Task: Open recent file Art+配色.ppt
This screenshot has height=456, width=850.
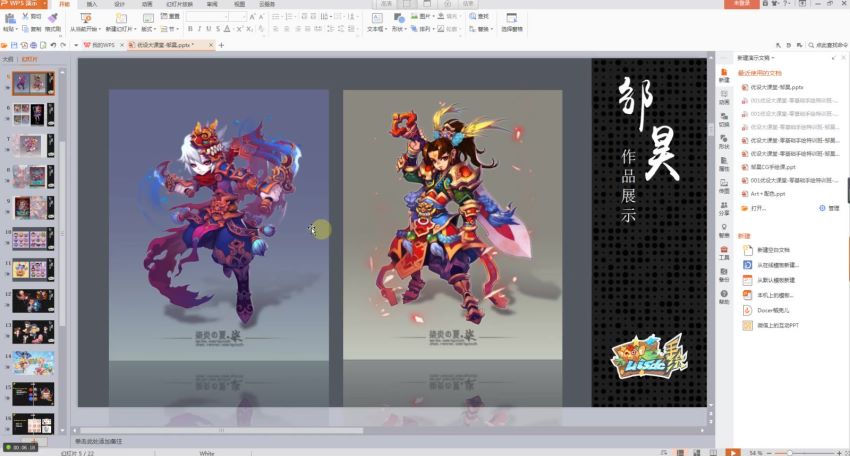Action: coord(763,194)
